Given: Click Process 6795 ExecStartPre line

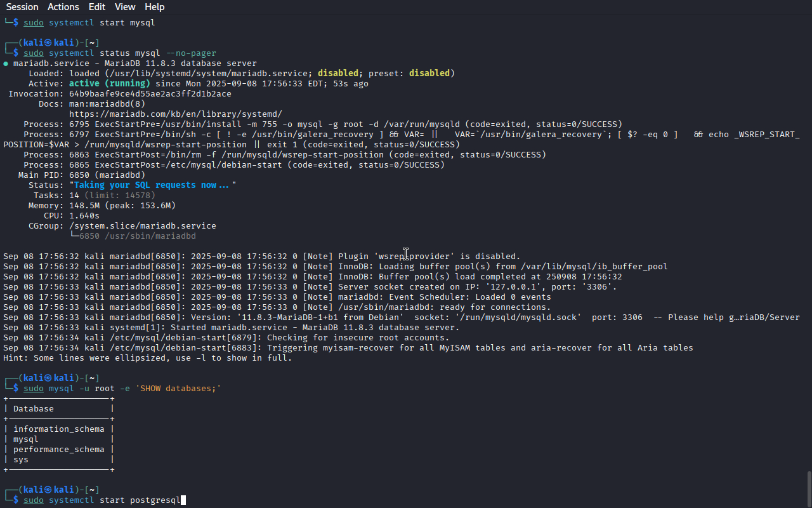Looking at the screenshot, I should [323, 124].
